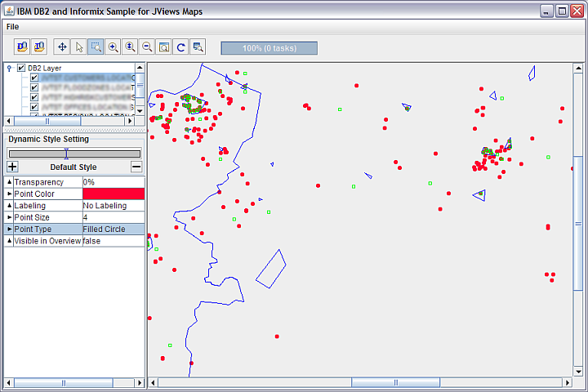Select the No Labeling value cell

[x=114, y=206]
